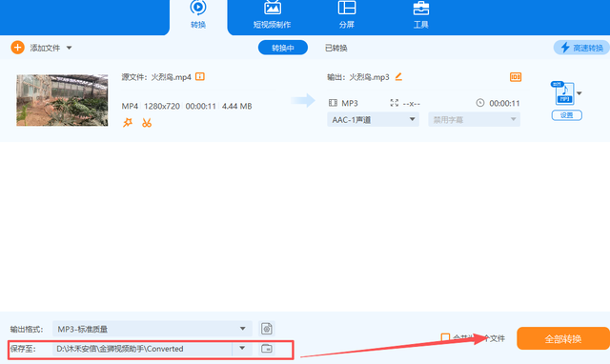Expand the save path dropdown arrow
The image size is (610, 364).
(x=242, y=349)
